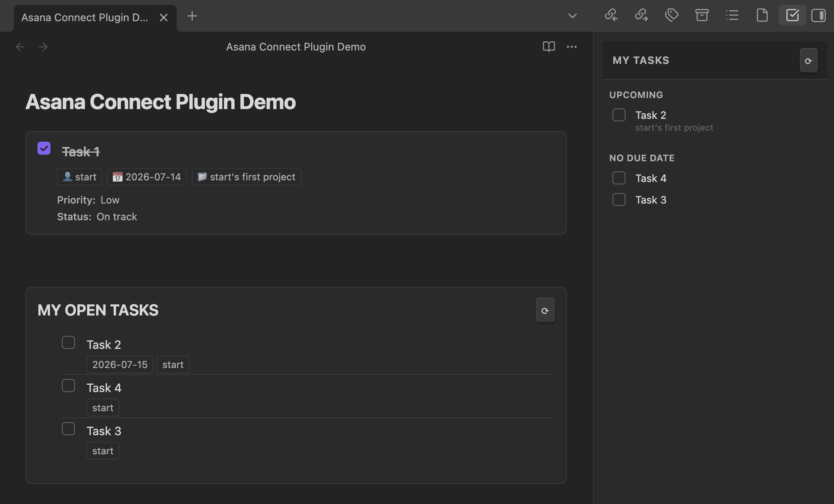
Task: Click sidebar text 'start's first project'
Action: (x=674, y=128)
